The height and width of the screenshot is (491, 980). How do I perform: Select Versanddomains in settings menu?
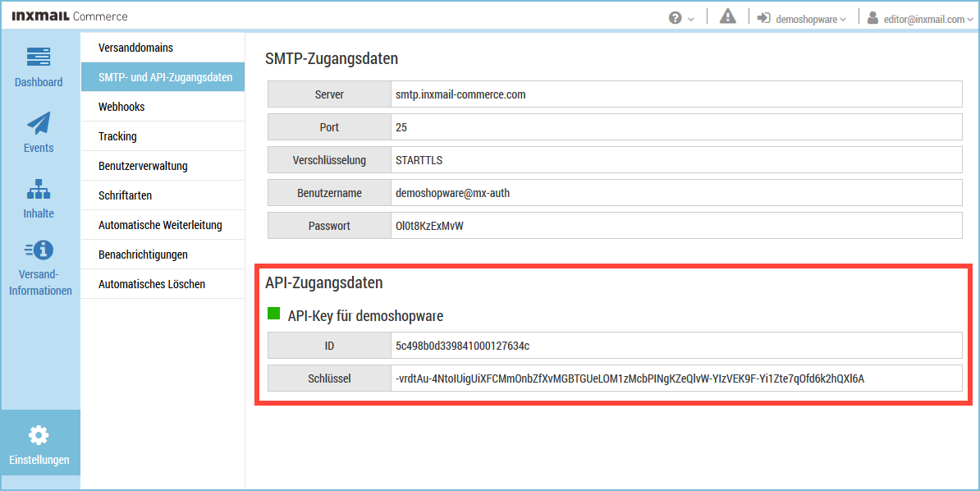[163, 48]
